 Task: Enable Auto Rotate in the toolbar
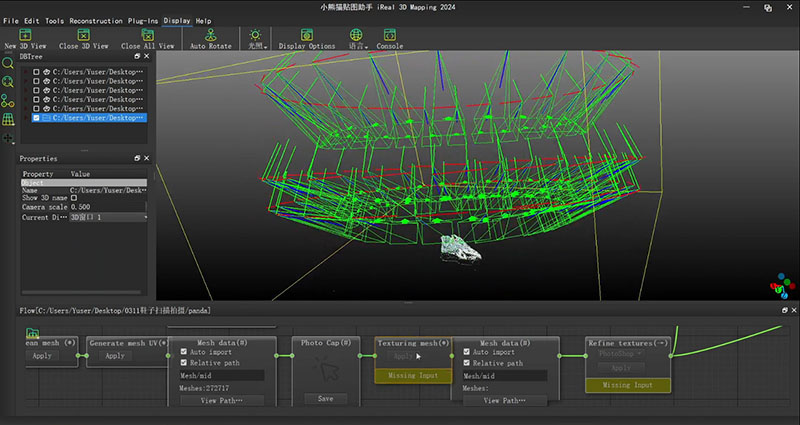(211, 39)
